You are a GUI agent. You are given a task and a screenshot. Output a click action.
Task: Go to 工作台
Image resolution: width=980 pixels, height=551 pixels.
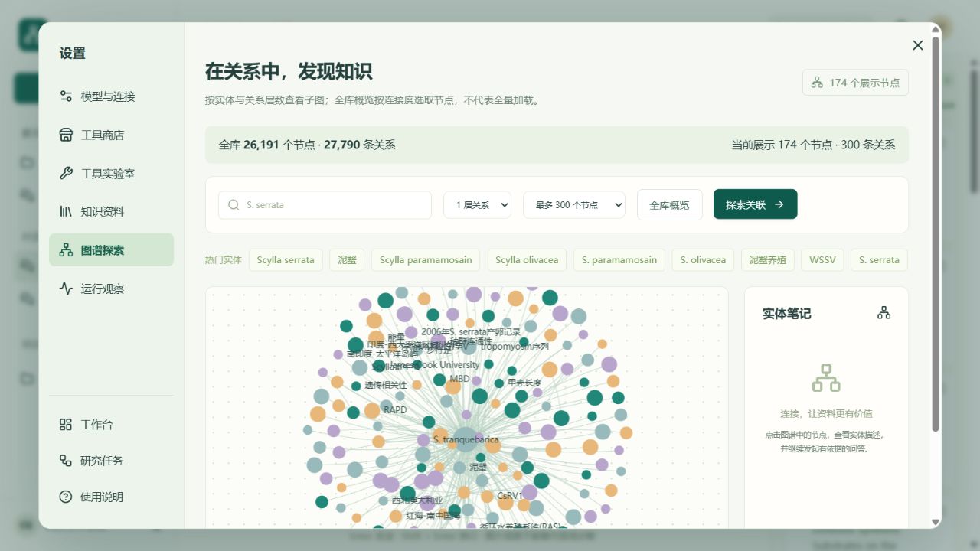(x=111, y=425)
